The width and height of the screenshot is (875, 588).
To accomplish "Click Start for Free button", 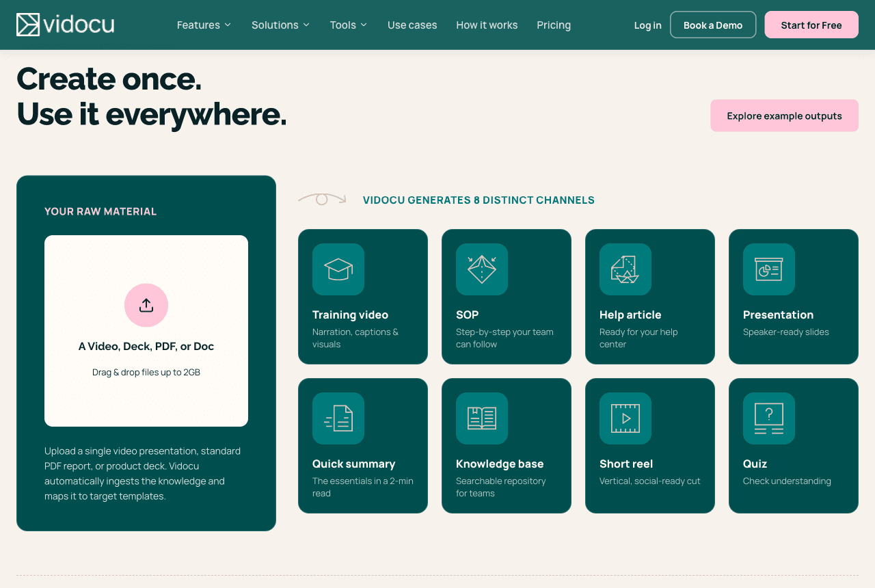I will pos(811,25).
